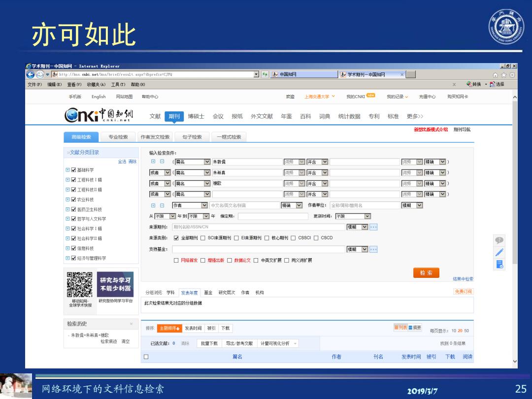
Task: Click the document icon in side floating bar
Action: pos(499,265)
